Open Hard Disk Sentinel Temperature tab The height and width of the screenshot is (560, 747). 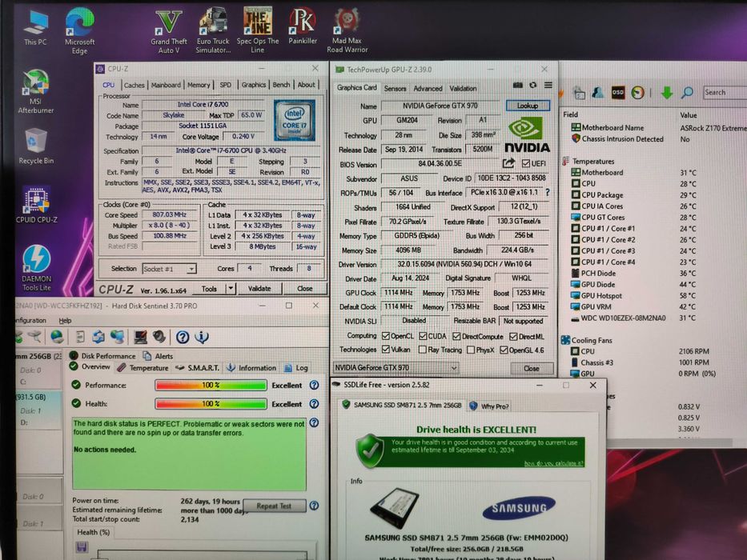tap(143, 368)
